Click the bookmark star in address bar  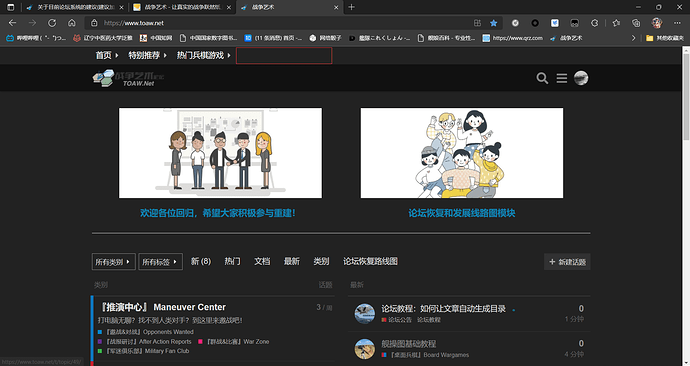(494, 23)
